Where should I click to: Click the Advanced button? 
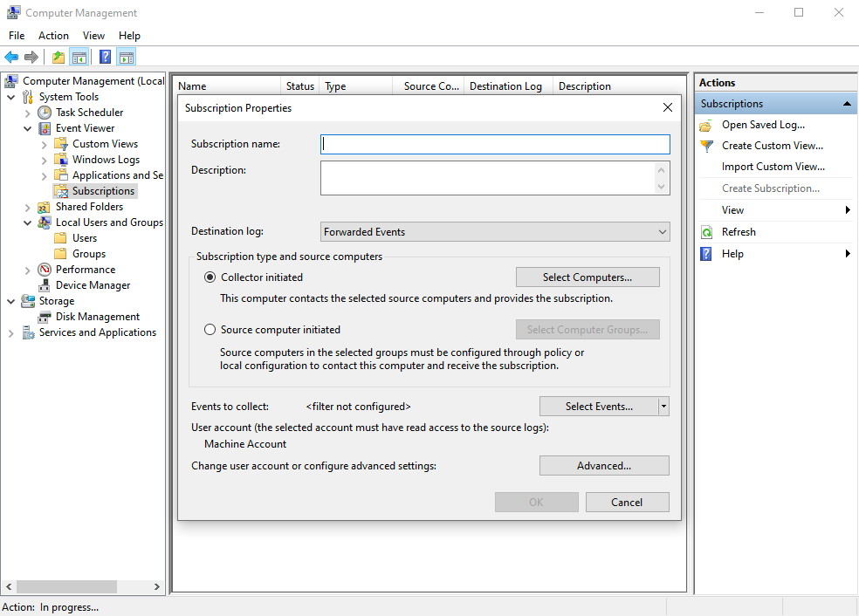tap(604, 466)
